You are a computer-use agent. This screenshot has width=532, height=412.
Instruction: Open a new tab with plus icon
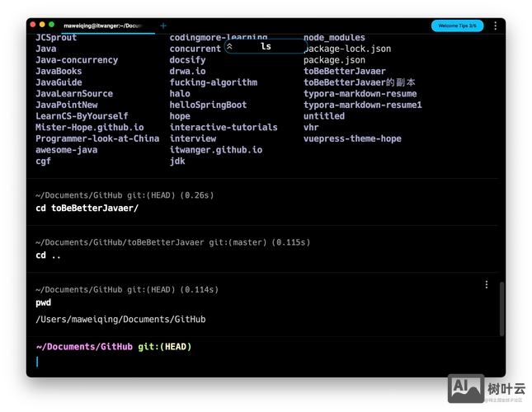[x=162, y=26]
